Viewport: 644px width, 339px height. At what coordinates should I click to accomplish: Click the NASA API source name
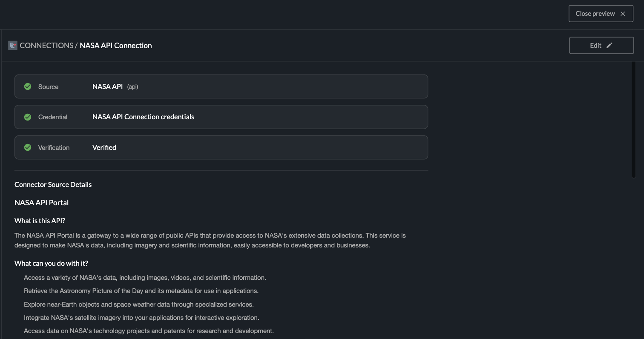point(107,86)
